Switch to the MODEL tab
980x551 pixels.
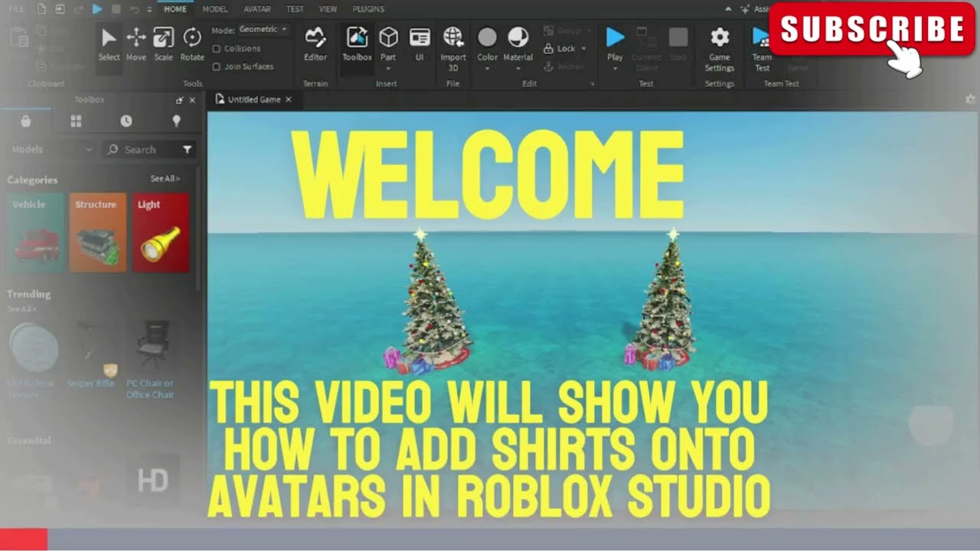[215, 9]
